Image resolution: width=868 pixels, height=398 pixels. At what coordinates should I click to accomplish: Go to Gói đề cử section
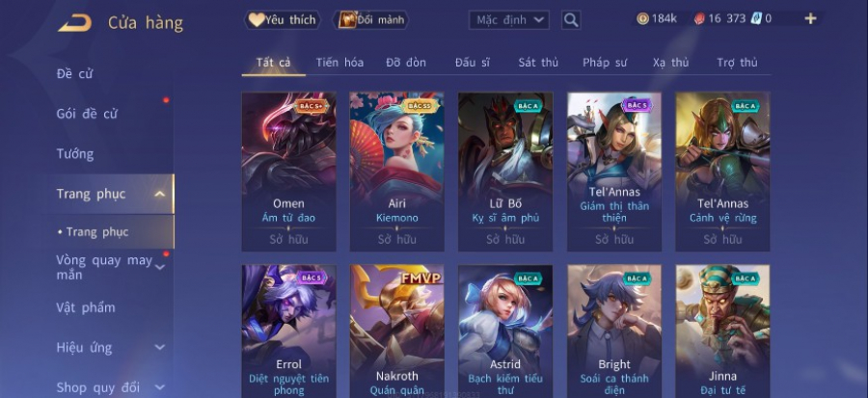click(87, 114)
